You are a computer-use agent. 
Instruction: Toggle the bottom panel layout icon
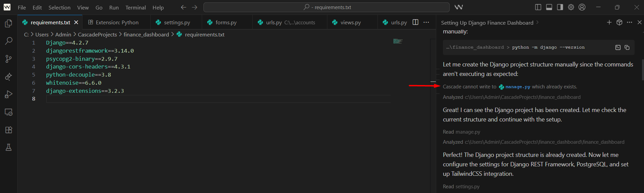(549, 7)
